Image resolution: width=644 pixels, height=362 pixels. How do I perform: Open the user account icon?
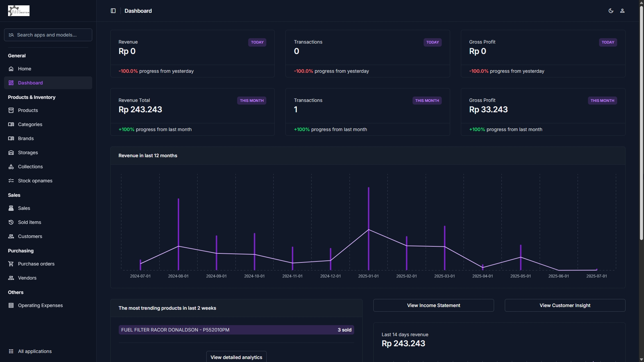pos(622,11)
